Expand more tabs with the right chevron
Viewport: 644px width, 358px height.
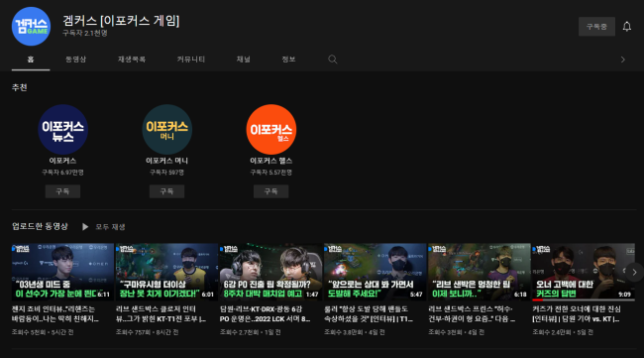click(623, 60)
